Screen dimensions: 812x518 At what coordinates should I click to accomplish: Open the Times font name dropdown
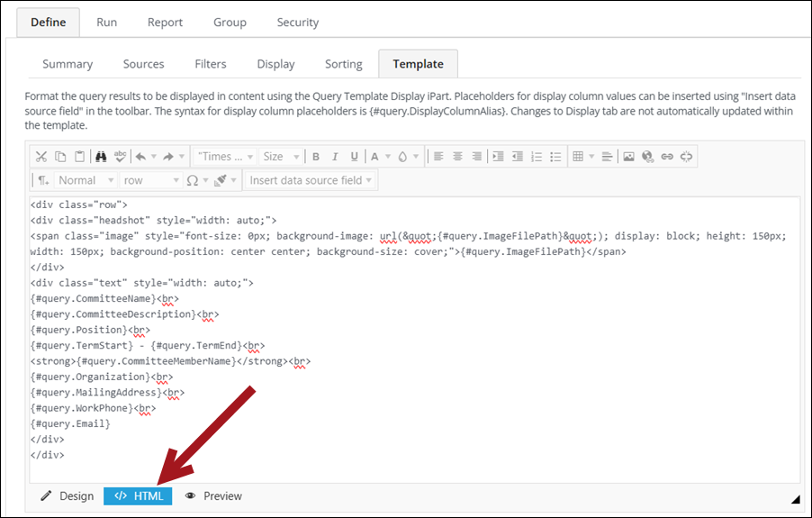pos(225,157)
